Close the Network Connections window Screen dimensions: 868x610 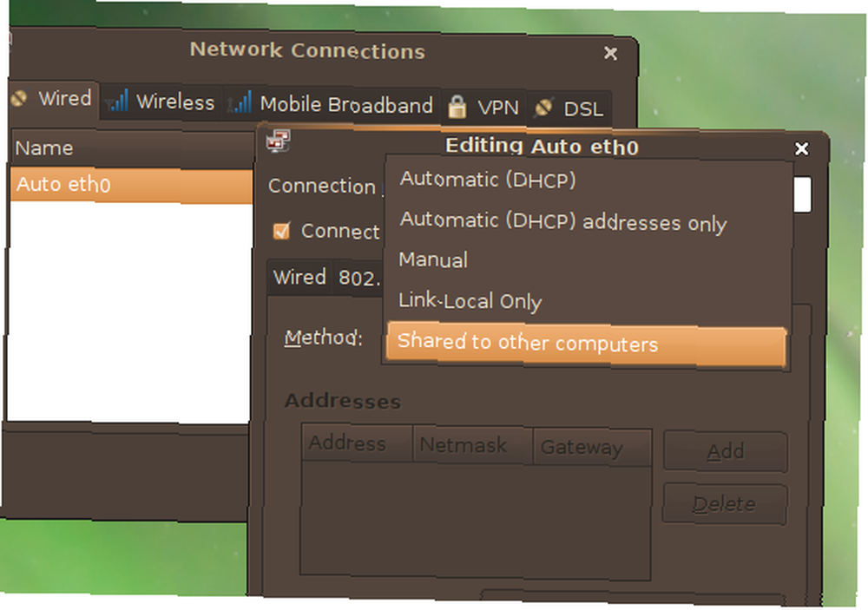610,53
